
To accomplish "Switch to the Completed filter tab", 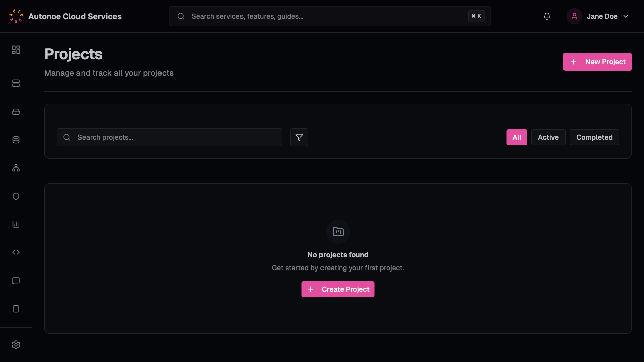I will (x=594, y=137).
